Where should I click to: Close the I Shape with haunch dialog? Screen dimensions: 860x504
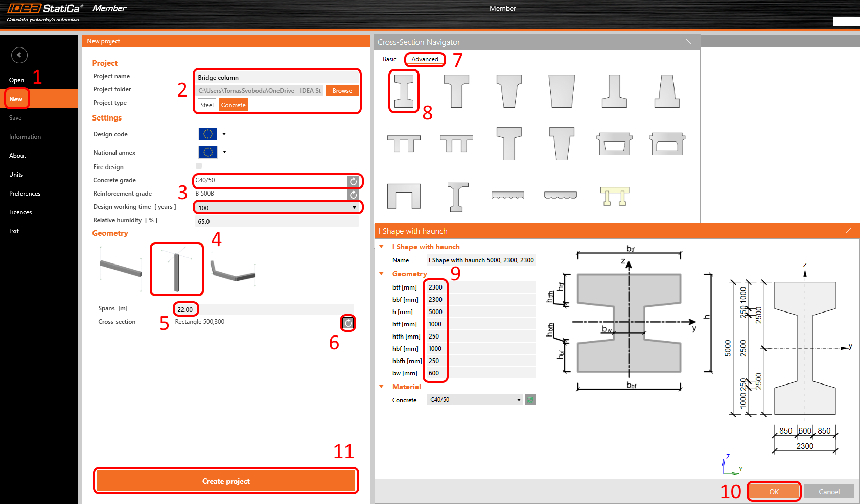(848, 231)
